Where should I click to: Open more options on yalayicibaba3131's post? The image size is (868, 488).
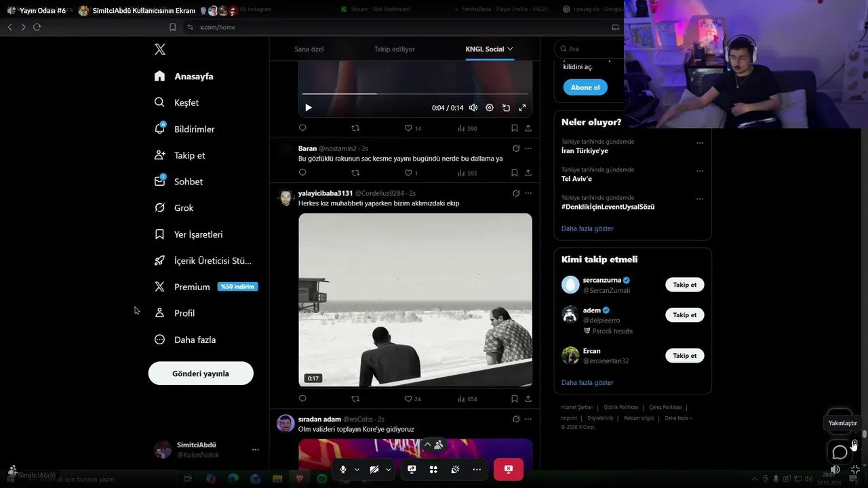coord(528,193)
